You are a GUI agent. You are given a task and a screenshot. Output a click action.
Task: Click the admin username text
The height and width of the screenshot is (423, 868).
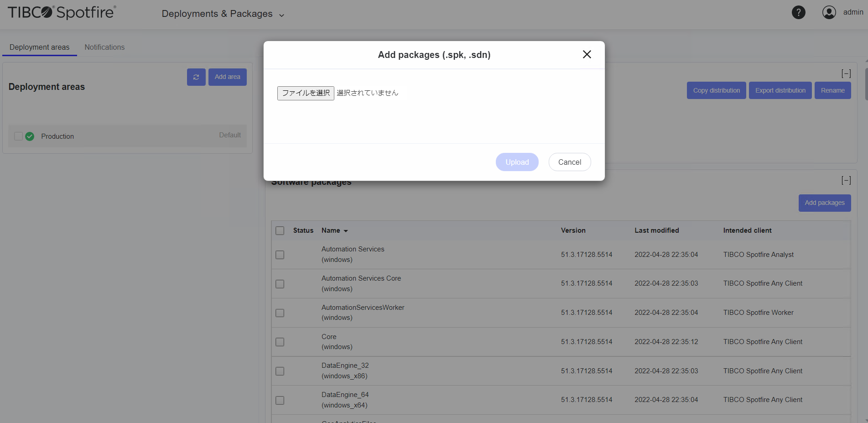853,12
